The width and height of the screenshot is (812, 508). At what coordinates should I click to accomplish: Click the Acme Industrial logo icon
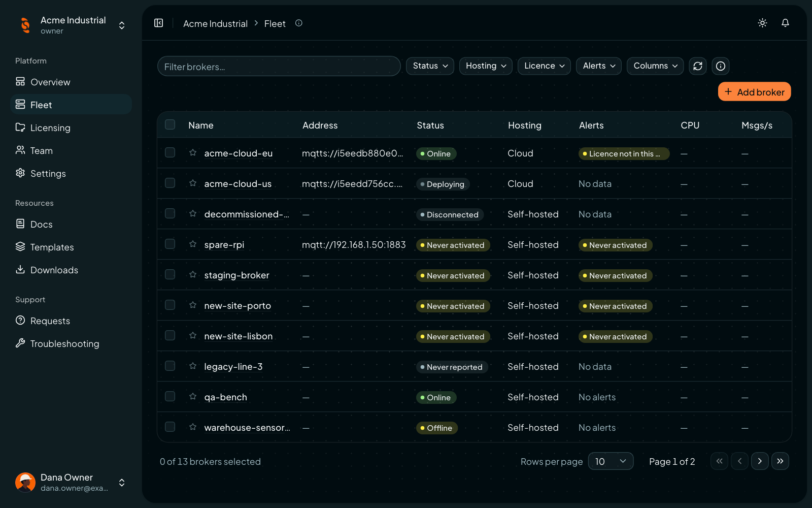click(x=25, y=25)
